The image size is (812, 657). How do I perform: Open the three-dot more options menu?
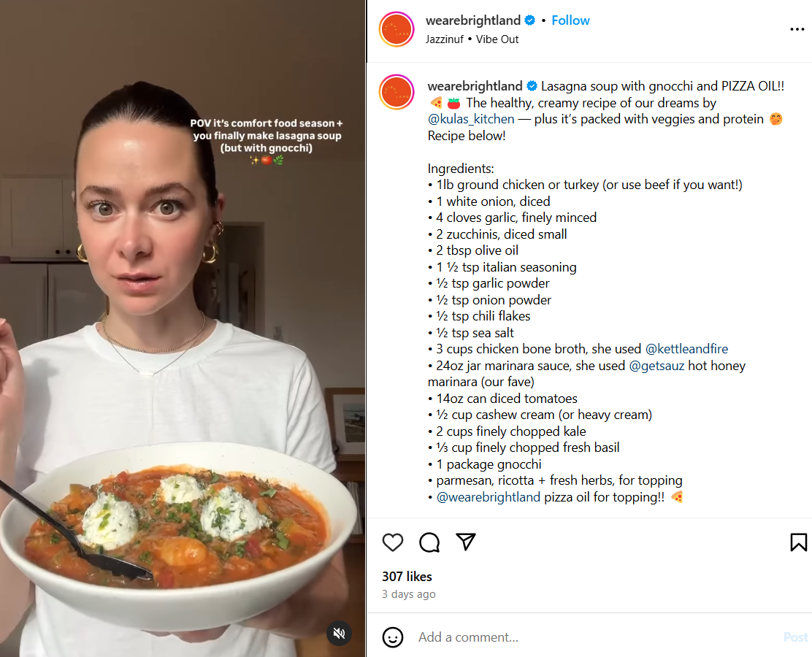tap(797, 30)
